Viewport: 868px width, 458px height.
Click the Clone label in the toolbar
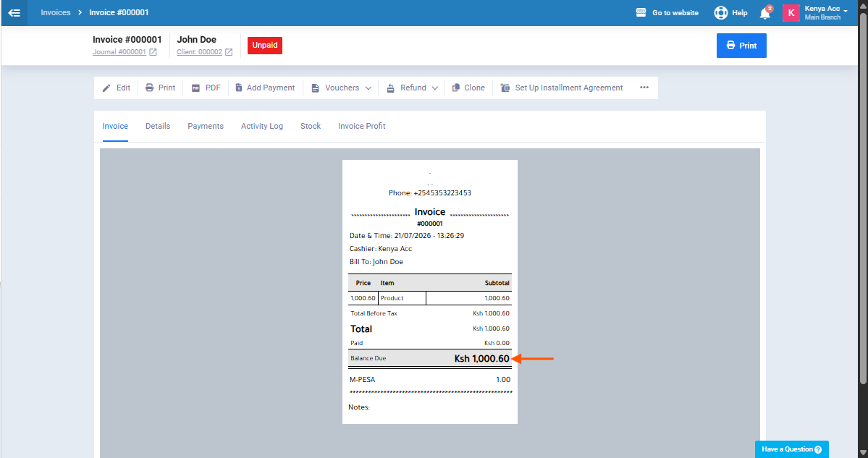click(x=474, y=88)
